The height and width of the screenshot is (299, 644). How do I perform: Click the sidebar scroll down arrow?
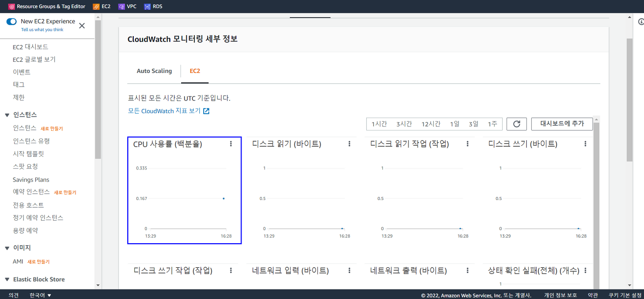[98, 285]
